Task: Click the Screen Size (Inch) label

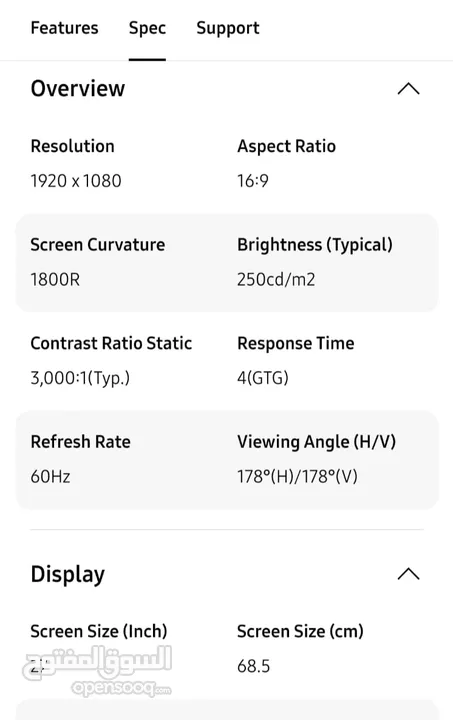Action: tap(99, 631)
